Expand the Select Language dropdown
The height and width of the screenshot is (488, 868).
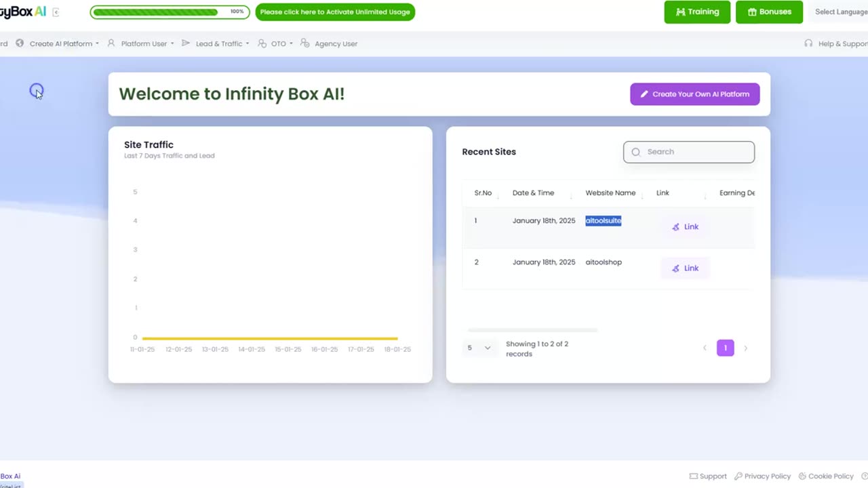(x=841, y=12)
